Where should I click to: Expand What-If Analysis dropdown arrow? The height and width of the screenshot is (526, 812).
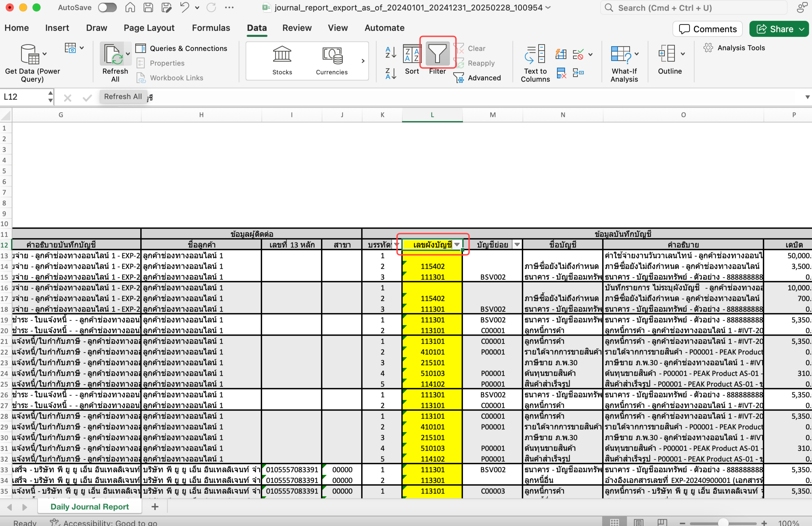636,54
